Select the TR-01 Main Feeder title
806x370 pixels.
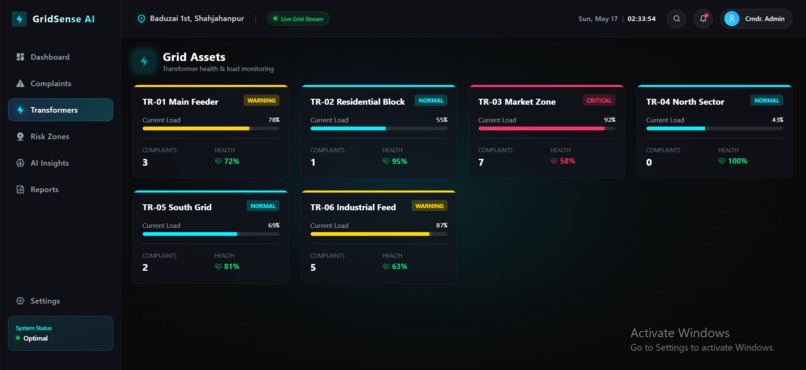pos(180,102)
